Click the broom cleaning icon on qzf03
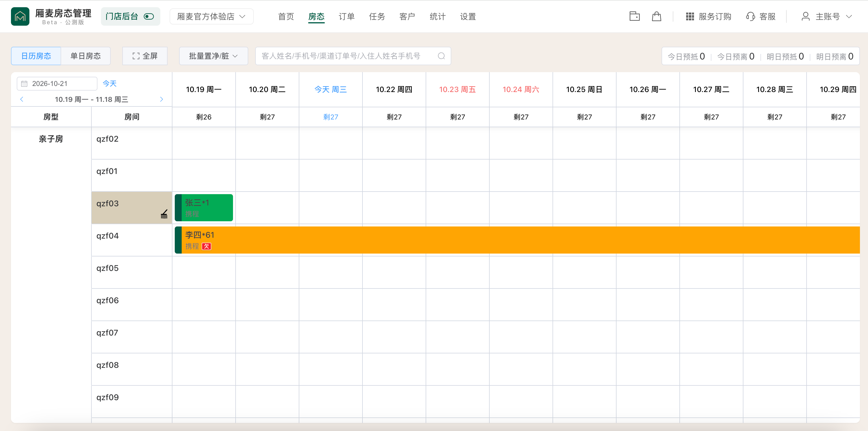 pyautogui.click(x=164, y=214)
